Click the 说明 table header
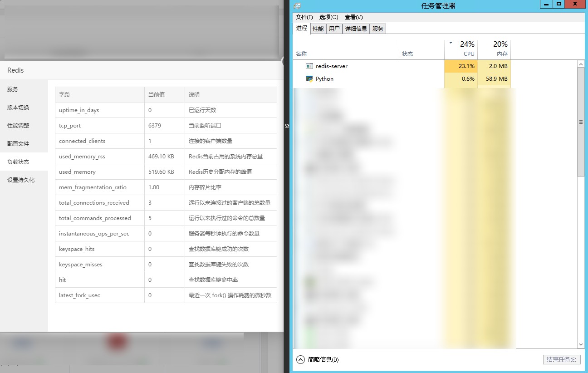The image size is (588, 373). click(231, 95)
